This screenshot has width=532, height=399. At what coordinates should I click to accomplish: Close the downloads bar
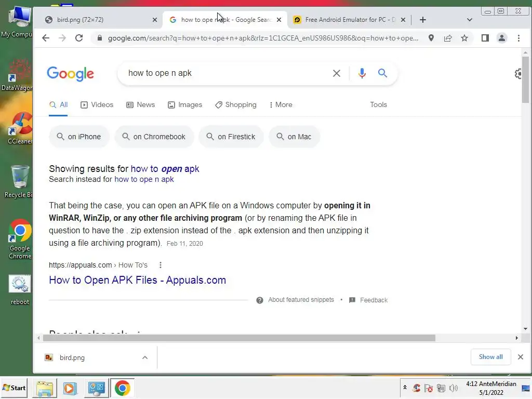[521, 357]
